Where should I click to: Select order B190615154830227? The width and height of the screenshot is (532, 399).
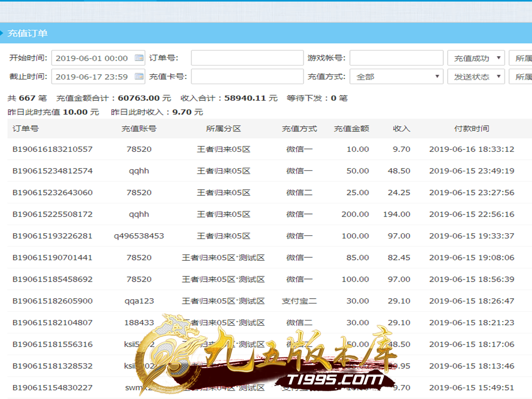(x=52, y=388)
